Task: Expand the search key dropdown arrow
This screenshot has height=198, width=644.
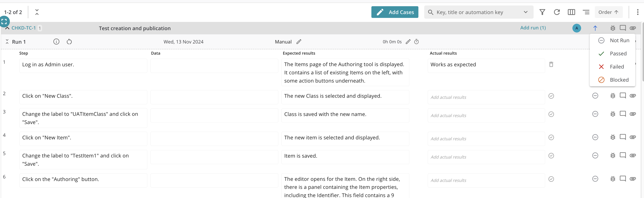Action: 526,12
